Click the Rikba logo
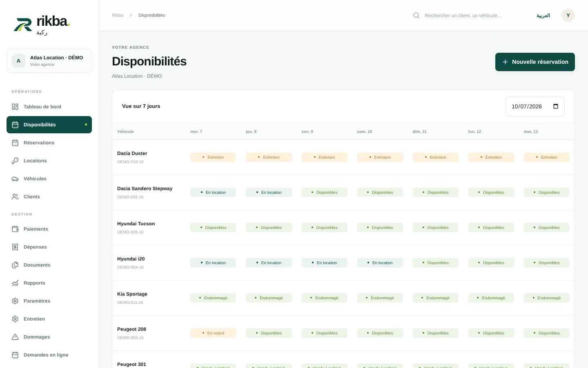The width and height of the screenshot is (588, 368). coord(42,25)
